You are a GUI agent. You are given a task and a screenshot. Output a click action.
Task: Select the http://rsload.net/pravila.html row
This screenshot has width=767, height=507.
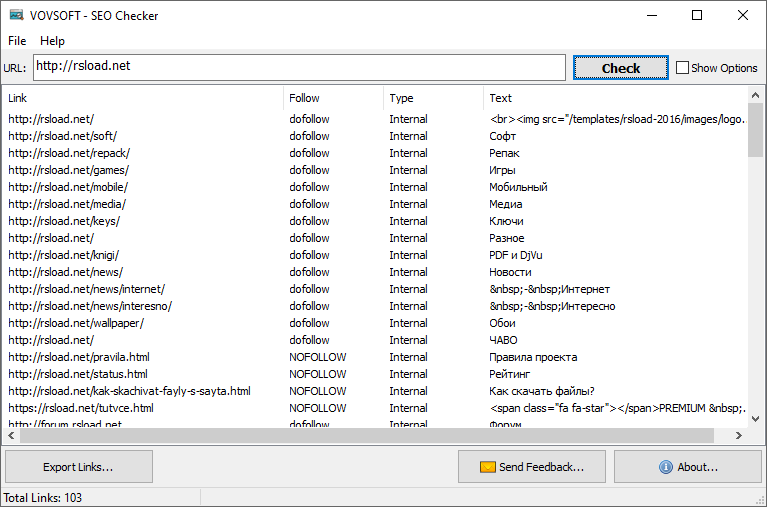pos(376,357)
